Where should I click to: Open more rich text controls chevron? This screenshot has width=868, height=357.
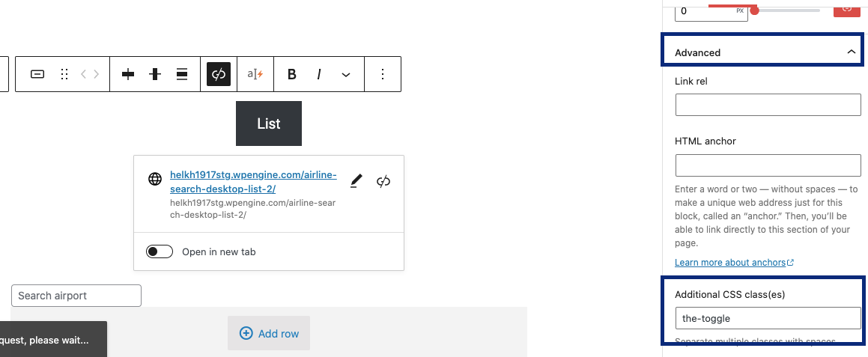pyautogui.click(x=346, y=74)
